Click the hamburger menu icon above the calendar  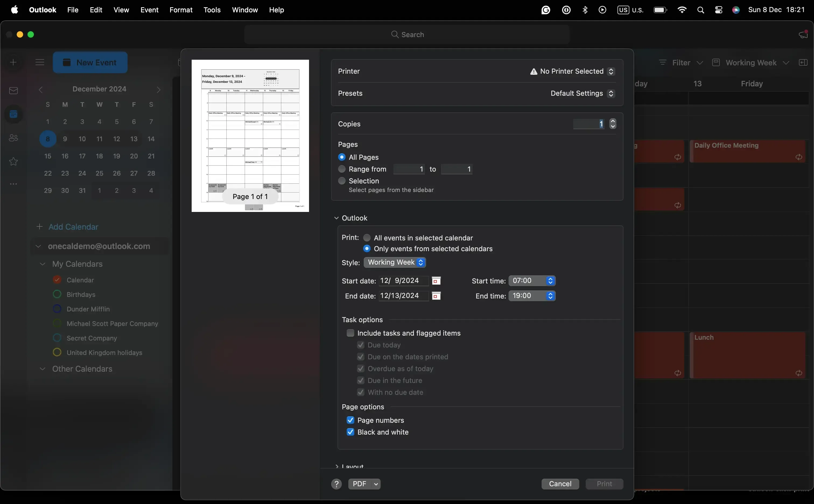40,62
